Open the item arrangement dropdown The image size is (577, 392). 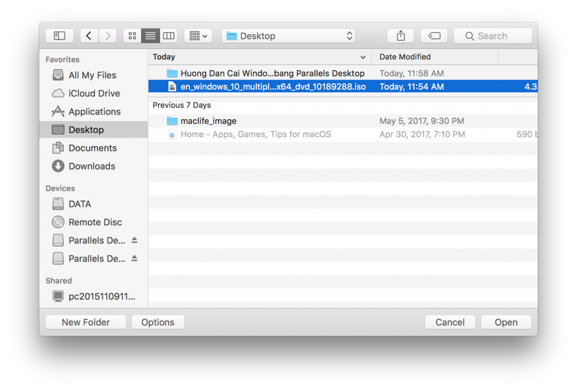(x=198, y=36)
